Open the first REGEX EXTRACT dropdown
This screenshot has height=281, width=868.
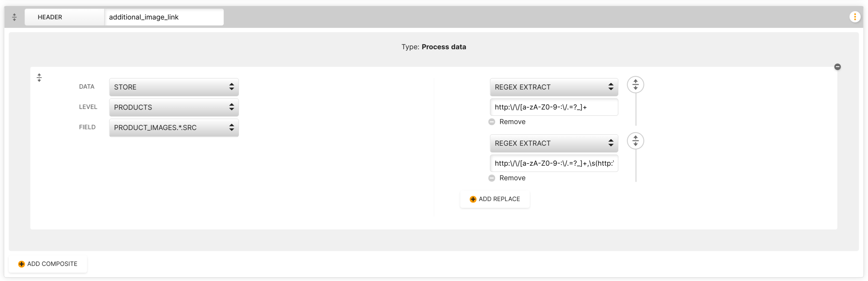click(x=554, y=87)
